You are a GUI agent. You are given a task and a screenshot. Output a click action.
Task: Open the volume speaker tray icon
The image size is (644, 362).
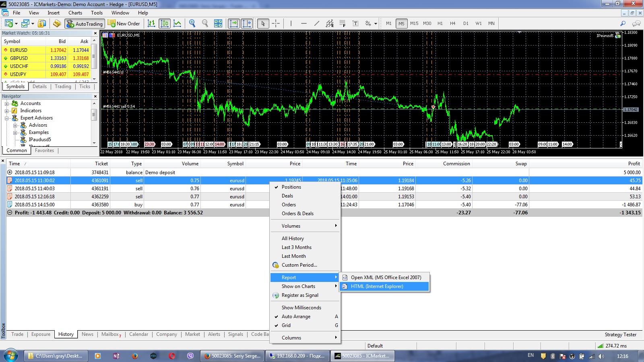coord(601,356)
